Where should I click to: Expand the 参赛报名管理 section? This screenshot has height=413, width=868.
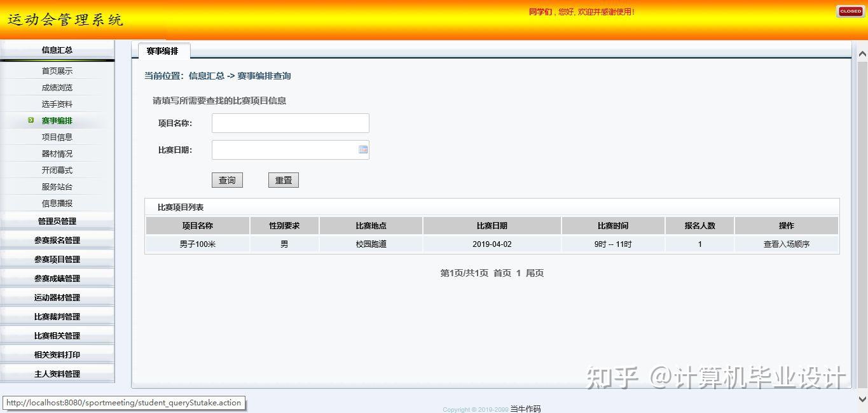click(57, 239)
